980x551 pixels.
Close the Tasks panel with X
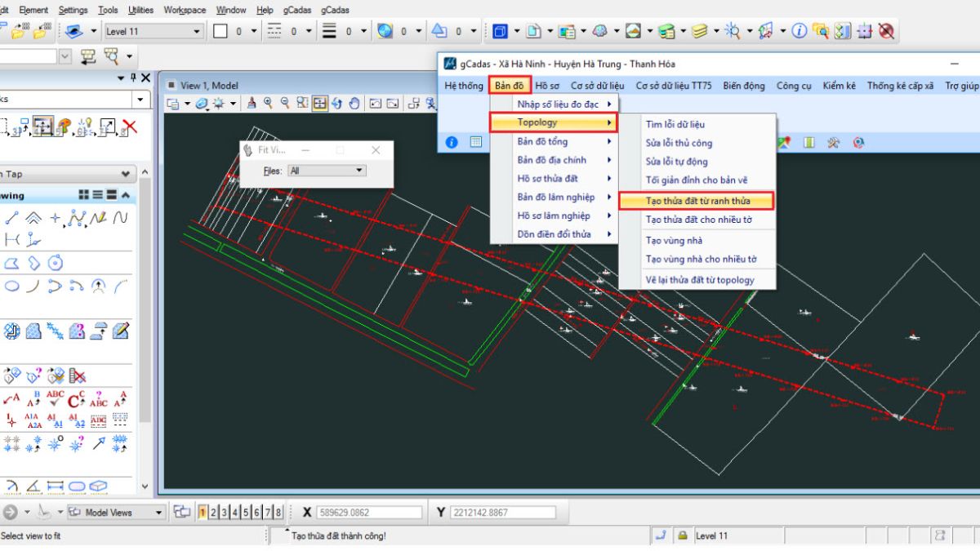pyautogui.click(x=145, y=78)
